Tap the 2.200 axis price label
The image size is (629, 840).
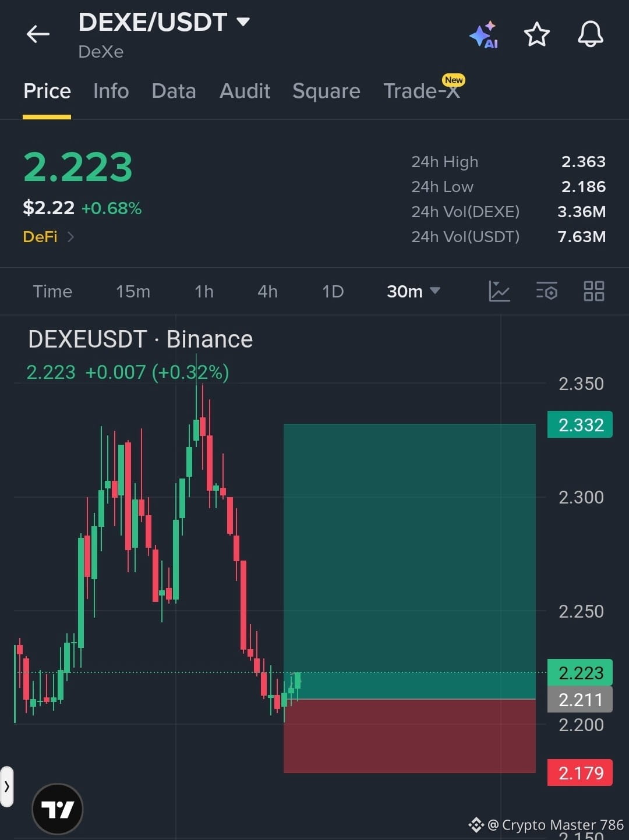pos(581,725)
